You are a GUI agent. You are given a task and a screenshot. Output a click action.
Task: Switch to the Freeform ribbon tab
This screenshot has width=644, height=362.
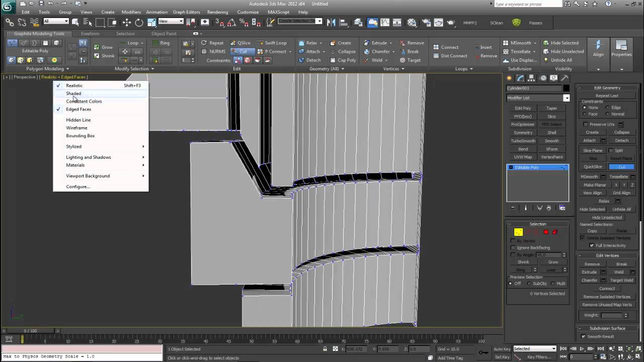pos(90,34)
